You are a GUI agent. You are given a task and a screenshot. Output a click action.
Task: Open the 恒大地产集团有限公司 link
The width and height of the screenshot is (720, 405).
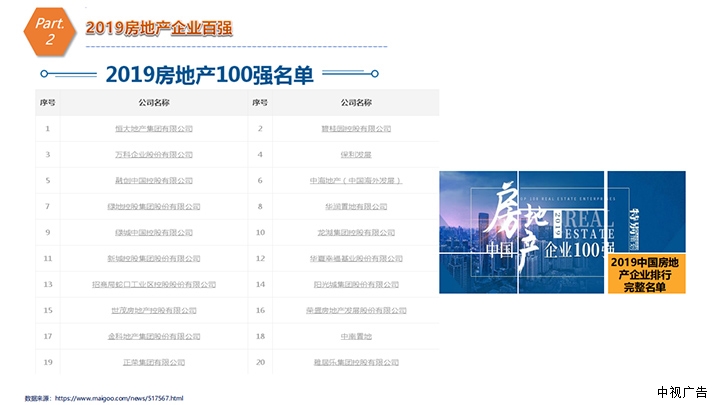click(154, 129)
